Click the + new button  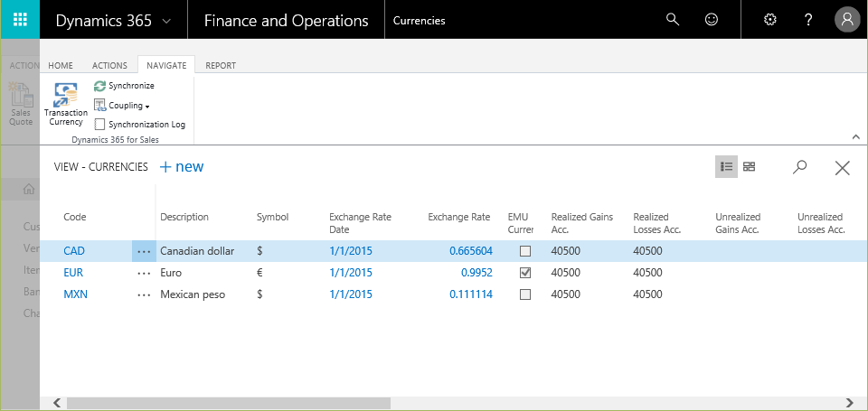182,166
